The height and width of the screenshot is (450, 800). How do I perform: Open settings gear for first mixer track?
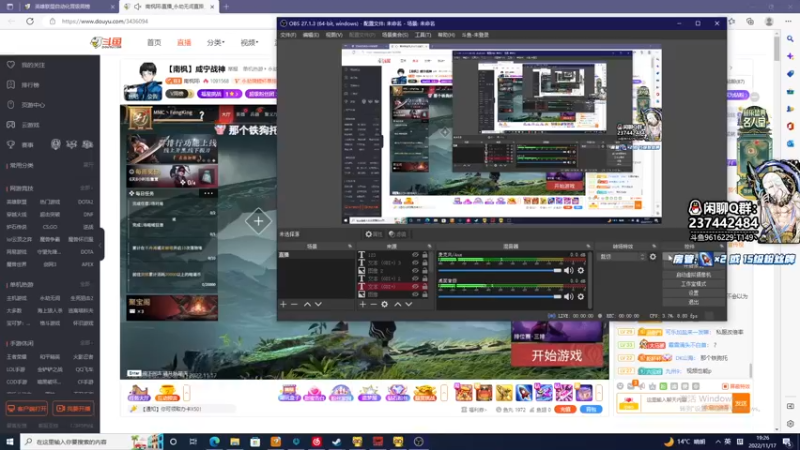pyautogui.click(x=581, y=270)
